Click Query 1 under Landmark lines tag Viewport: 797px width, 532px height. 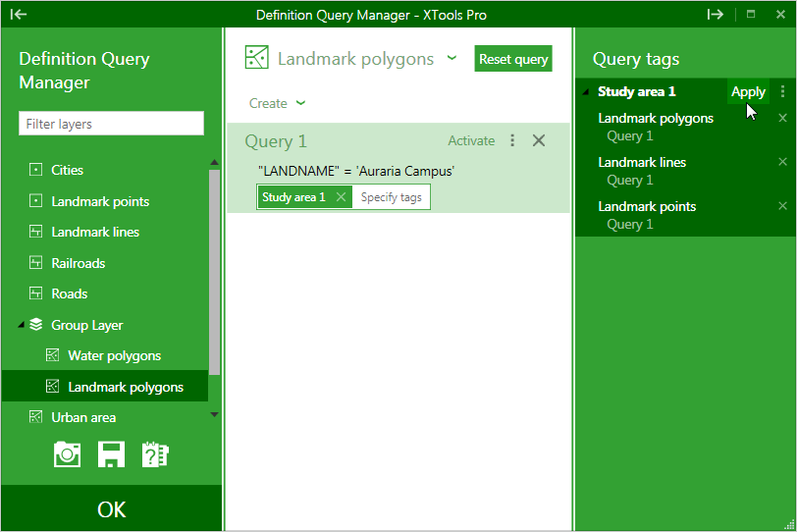coord(630,180)
